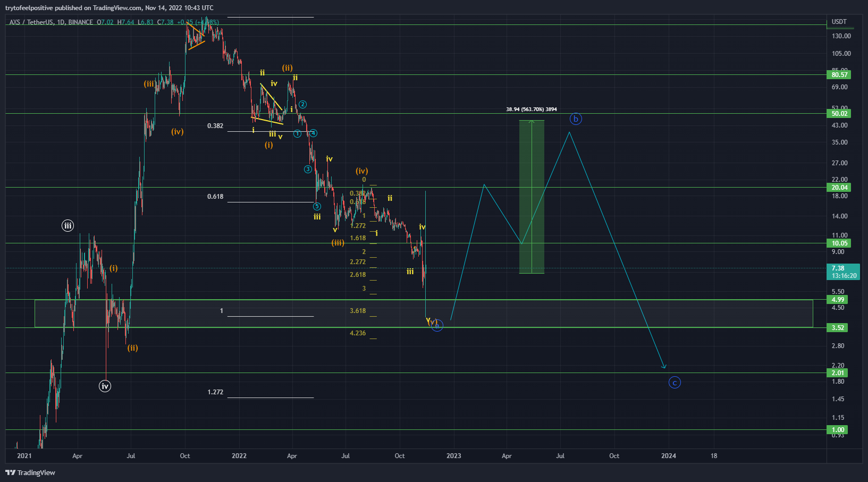Click the 2024 label on time axis
This screenshot has height=482, width=868.
coord(669,456)
